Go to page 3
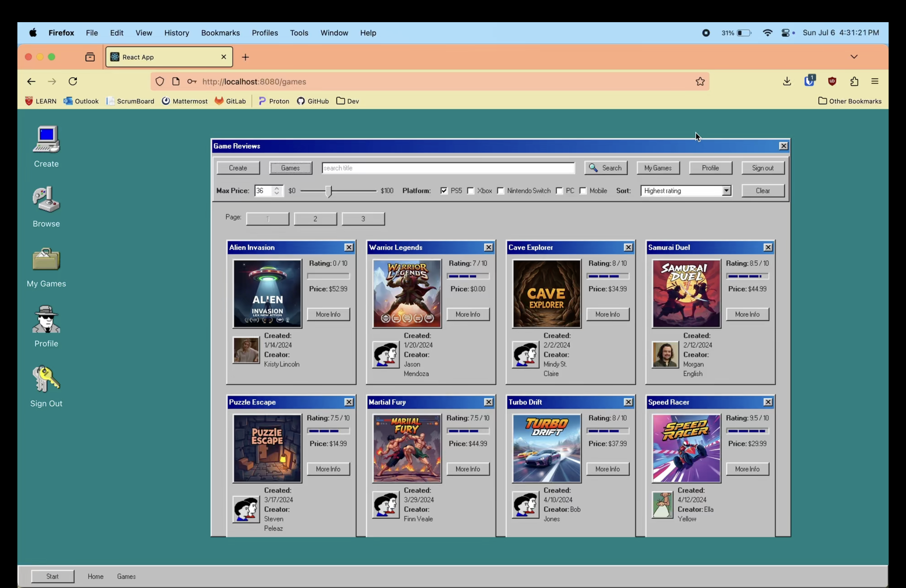The image size is (906, 588). pos(363,219)
